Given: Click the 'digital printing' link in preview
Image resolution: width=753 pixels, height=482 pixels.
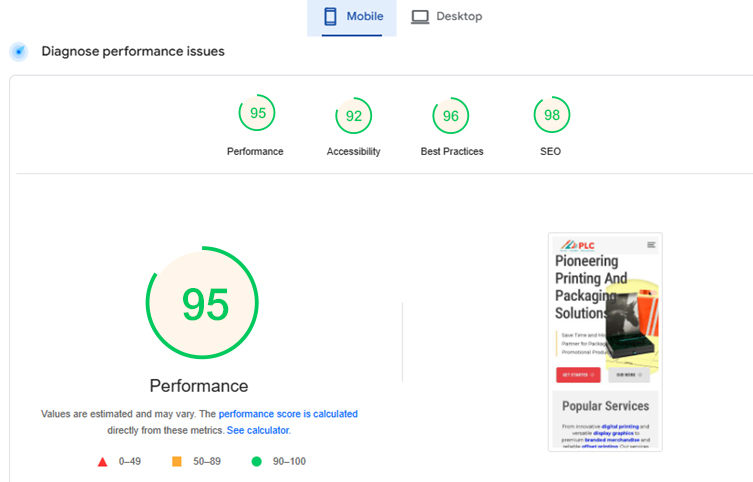Looking at the screenshot, I should click(x=620, y=426).
